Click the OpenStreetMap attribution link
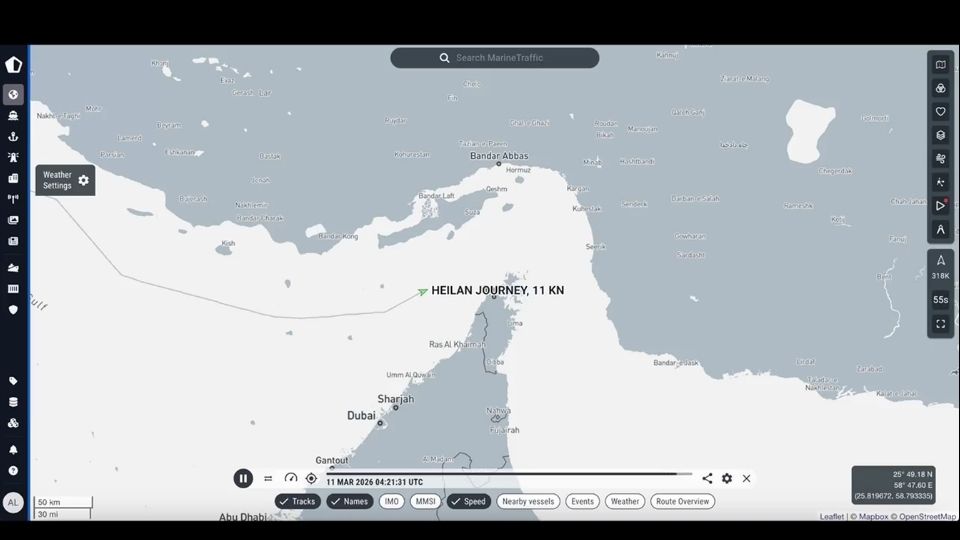This screenshot has width=960, height=540. coord(927,517)
